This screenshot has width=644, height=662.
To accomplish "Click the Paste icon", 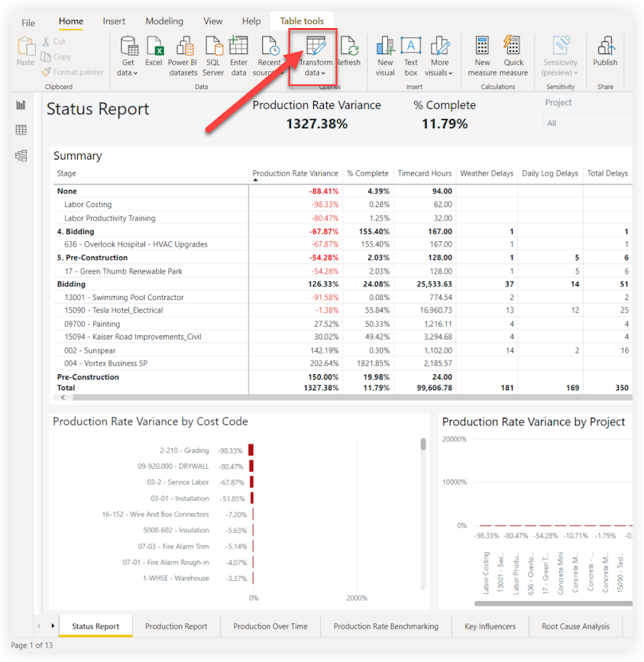I will pos(26,46).
